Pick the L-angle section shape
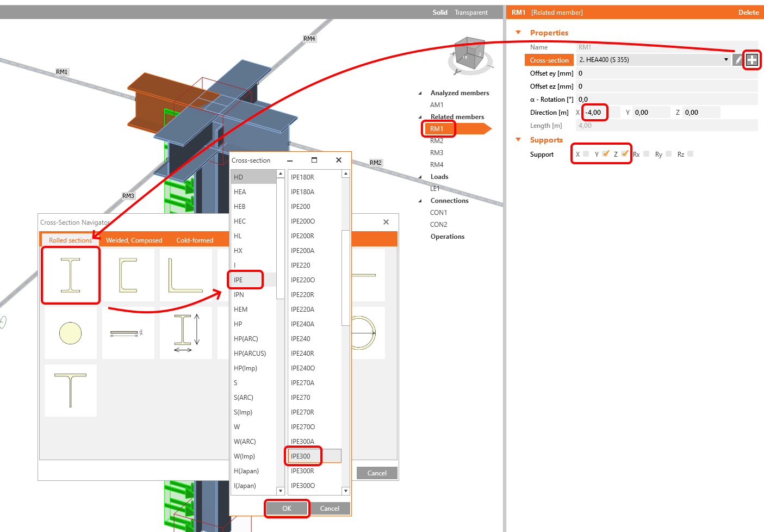Screen dimensions: 764x532 click(185, 275)
